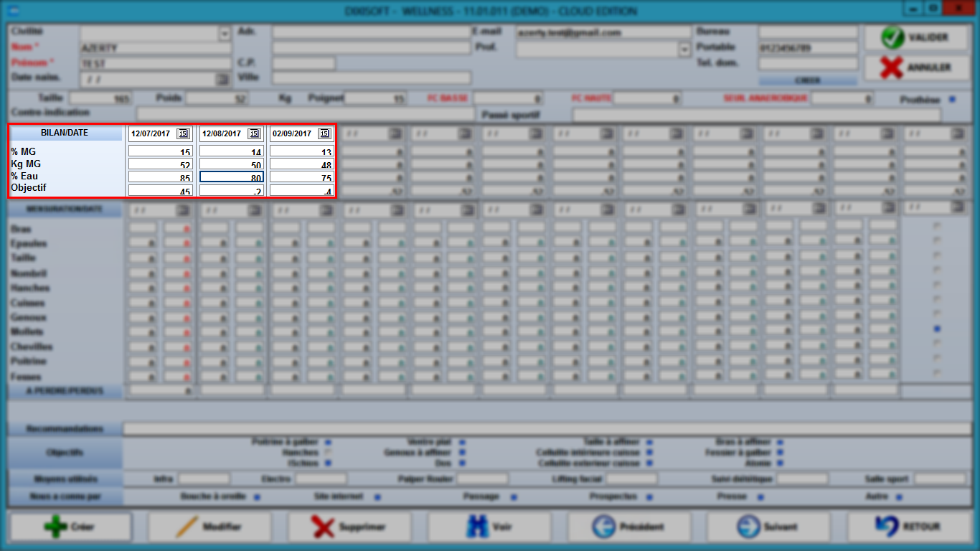980x551 pixels.
Task: Click the red X Supprimer button
Action: (x=349, y=527)
